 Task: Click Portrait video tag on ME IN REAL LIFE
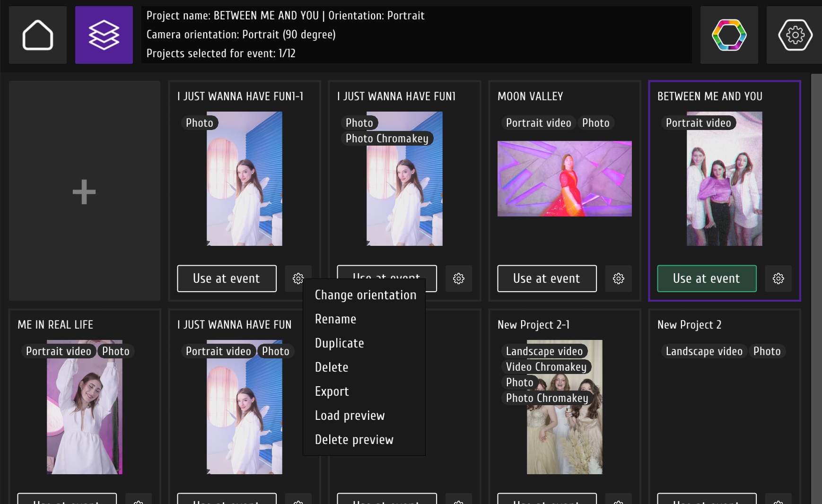point(59,351)
